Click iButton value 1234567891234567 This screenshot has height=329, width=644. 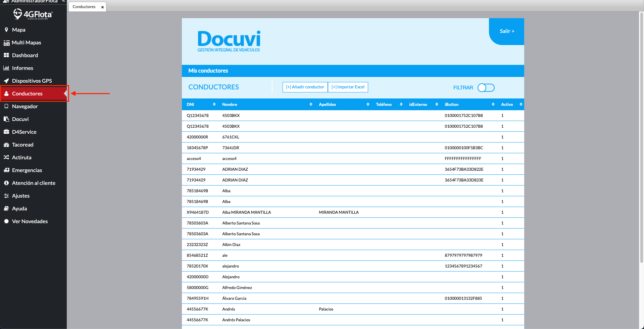pos(463,266)
